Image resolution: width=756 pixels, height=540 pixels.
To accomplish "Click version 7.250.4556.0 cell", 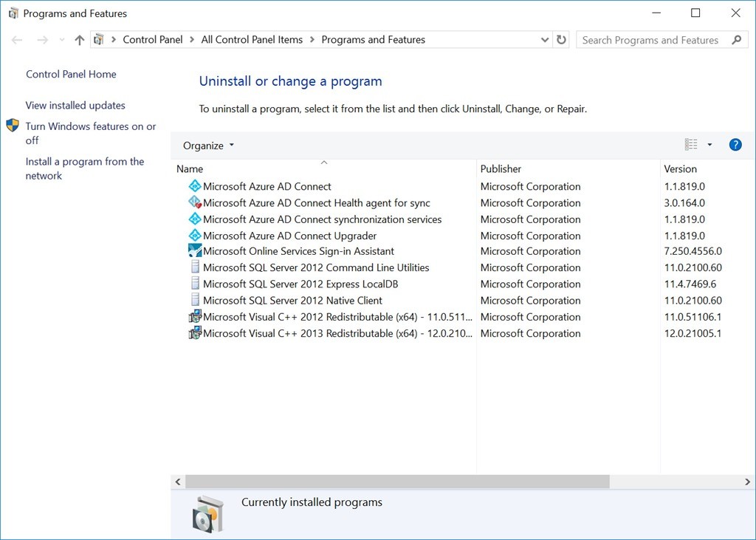I will coord(693,251).
